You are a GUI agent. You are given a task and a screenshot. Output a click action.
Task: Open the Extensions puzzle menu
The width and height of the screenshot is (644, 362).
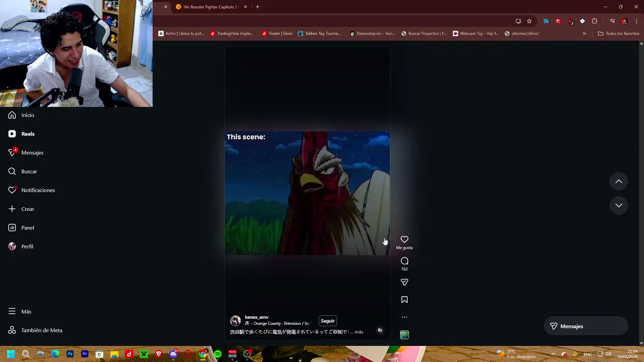pos(595,21)
